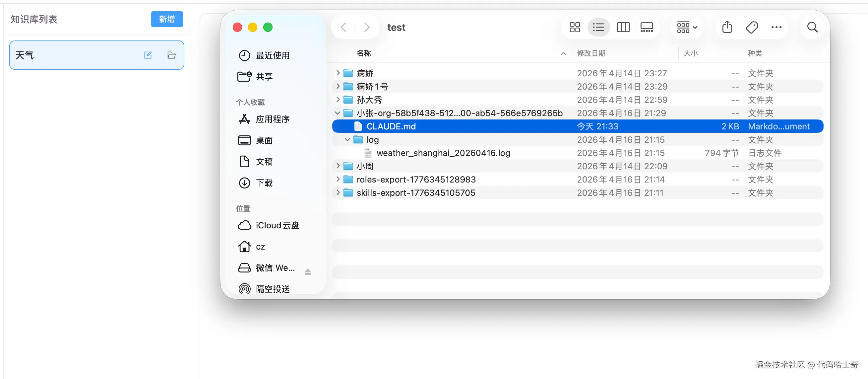The height and width of the screenshot is (379, 868).
Task: Switch Finder to grid view
Action: point(574,27)
